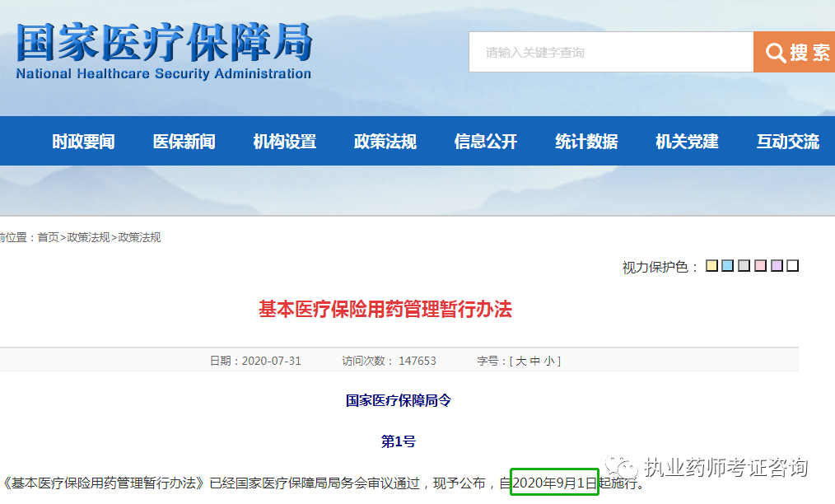Choose the pink eye-protection color swatch
Viewport: 835px width, 504px height.
pos(760,266)
